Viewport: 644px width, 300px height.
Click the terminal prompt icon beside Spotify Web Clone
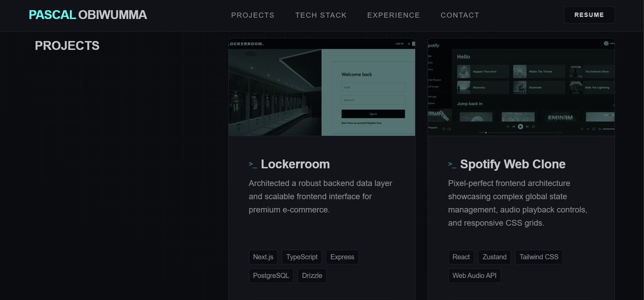point(452,164)
